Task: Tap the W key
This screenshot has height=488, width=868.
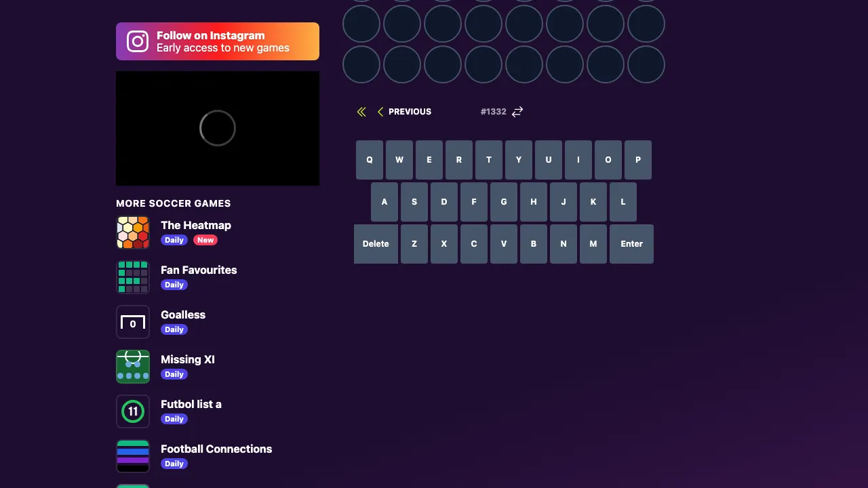Action: tap(399, 160)
